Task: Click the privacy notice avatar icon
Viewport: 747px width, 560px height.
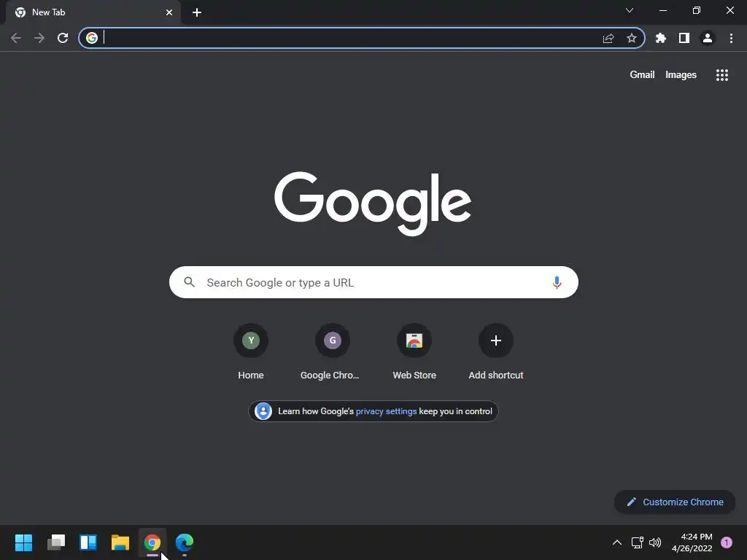Action: coord(263,411)
